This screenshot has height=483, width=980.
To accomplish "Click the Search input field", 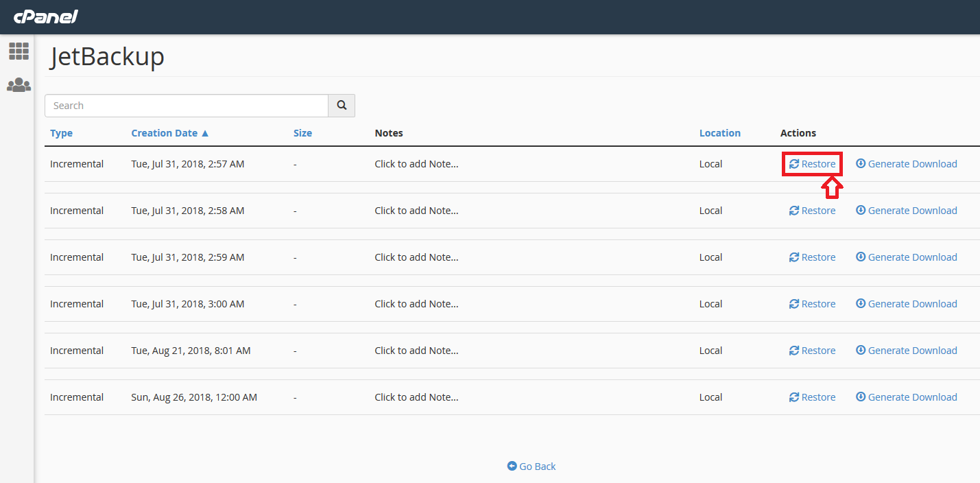I will [x=187, y=106].
